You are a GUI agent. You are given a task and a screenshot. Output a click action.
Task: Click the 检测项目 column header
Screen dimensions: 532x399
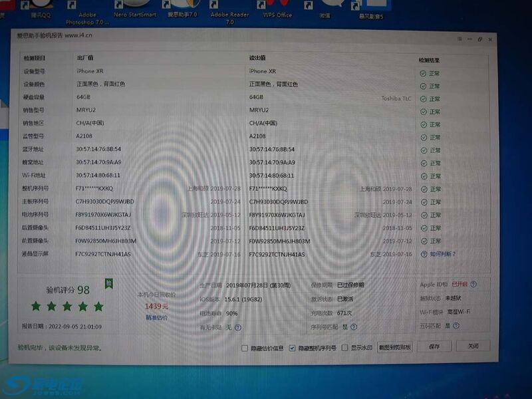tap(35, 58)
